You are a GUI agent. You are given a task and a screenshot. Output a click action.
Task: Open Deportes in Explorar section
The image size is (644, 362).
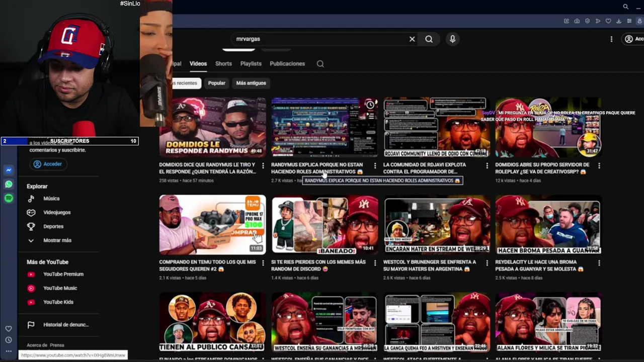[53, 227]
